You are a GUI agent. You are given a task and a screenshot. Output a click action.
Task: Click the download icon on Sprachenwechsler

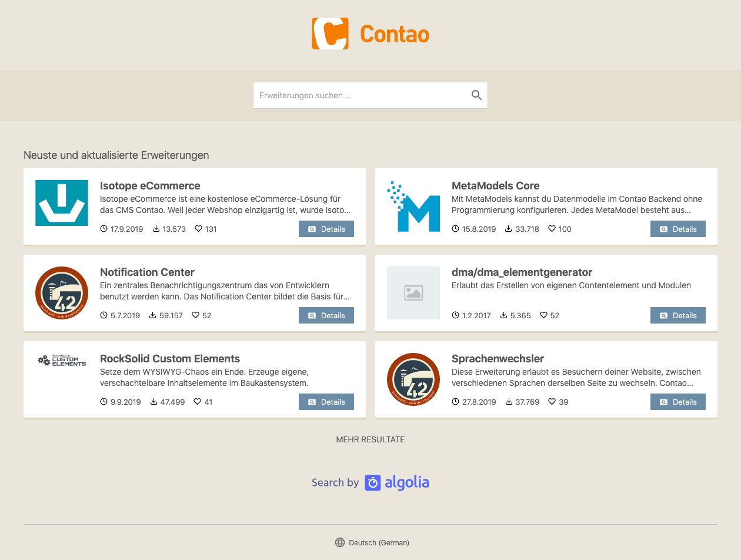508,402
